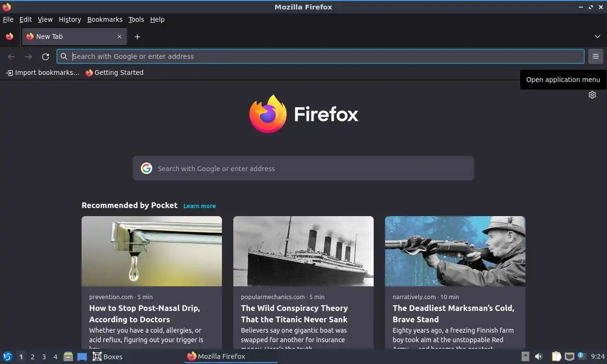This screenshot has width=607, height=364.
Task: Click the center Google search box
Action: click(303, 168)
